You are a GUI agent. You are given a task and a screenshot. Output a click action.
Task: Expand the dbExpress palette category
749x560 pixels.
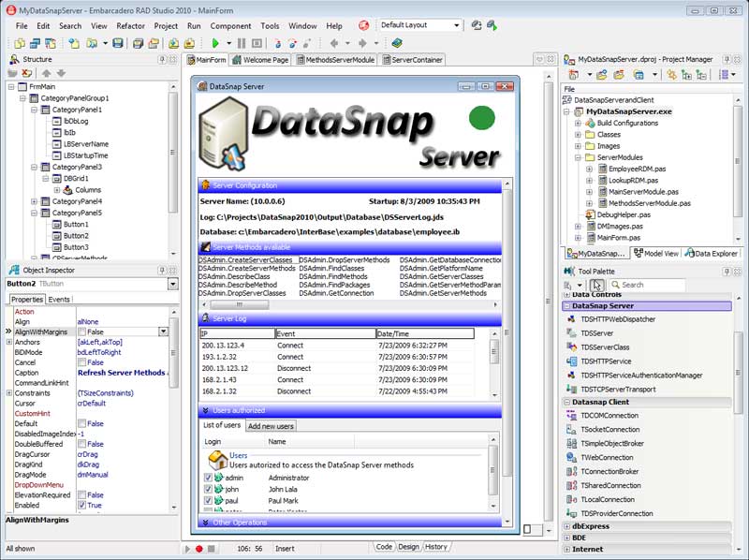(x=567, y=526)
